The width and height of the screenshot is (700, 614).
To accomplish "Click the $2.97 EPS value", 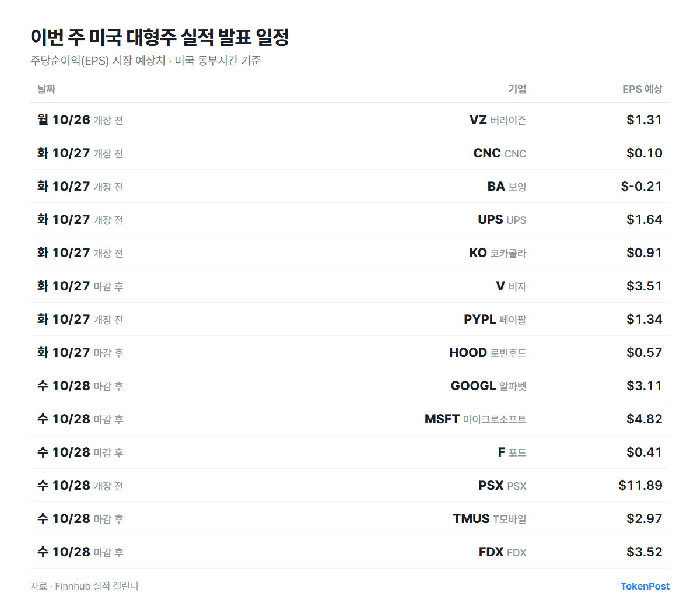I will click(645, 518).
